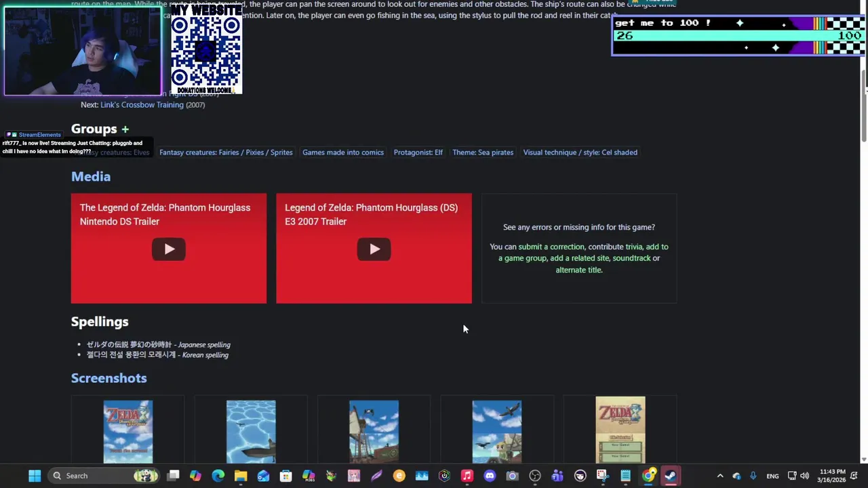Open Outlook from the taskbar
Image resolution: width=868 pixels, height=488 pixels.
pyautogui.click(x=263, y=476)
